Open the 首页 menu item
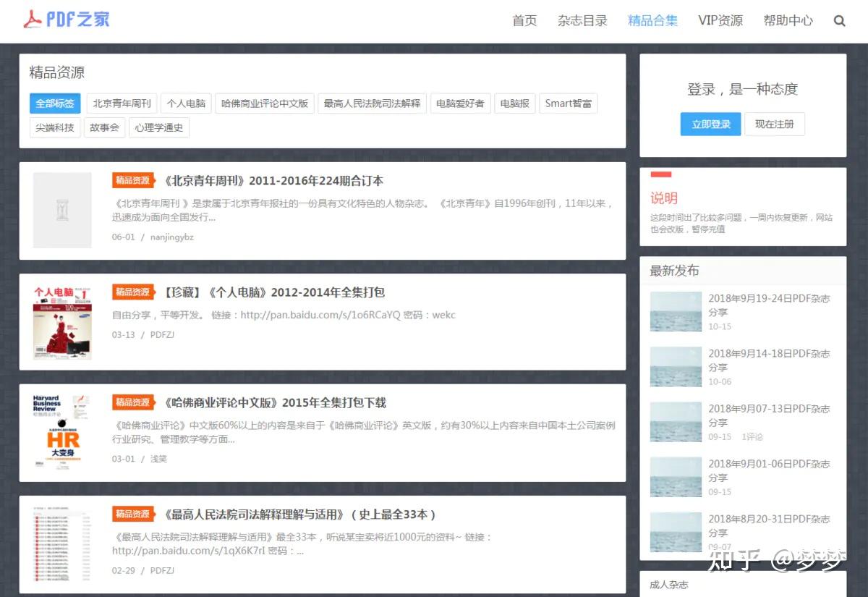Viewport: 868px width, 597px height. click(524, 21)
